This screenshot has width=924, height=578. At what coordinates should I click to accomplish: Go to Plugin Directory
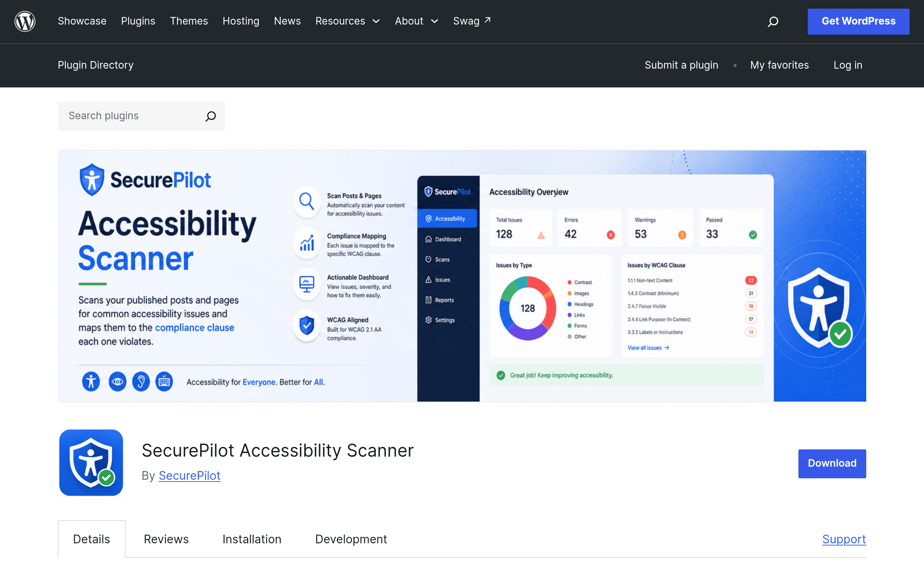pyautogui.click(x=95, y=65)
